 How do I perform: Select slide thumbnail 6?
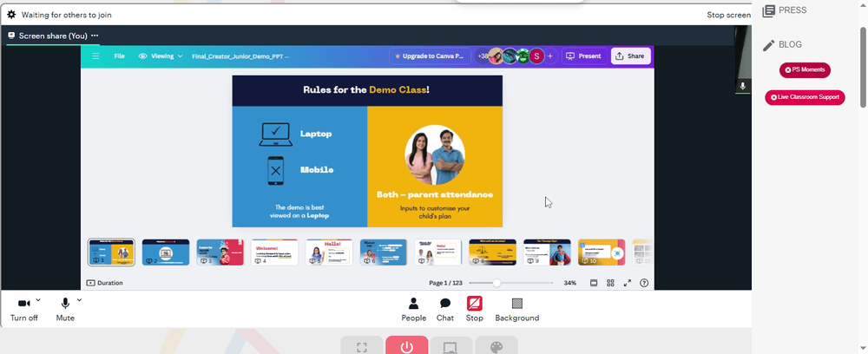[x=384, y=252]
